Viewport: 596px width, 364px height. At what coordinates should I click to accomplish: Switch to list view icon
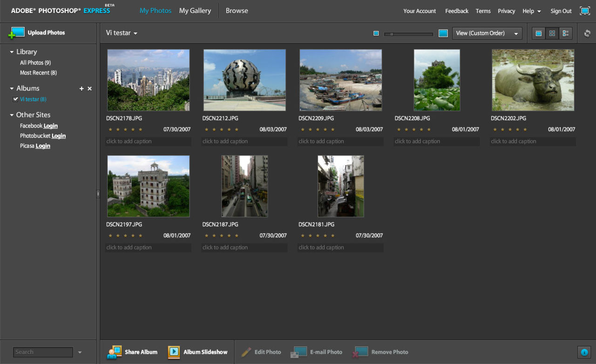565,33
